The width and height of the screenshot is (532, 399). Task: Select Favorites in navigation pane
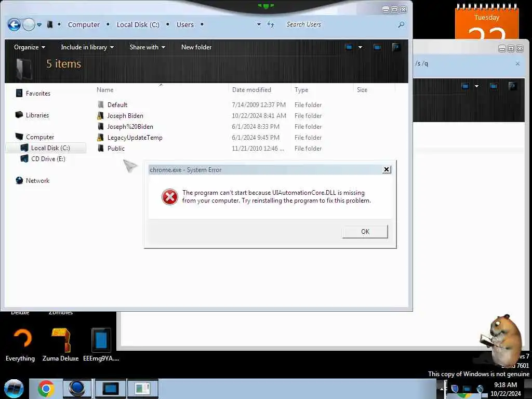[38, 94]
